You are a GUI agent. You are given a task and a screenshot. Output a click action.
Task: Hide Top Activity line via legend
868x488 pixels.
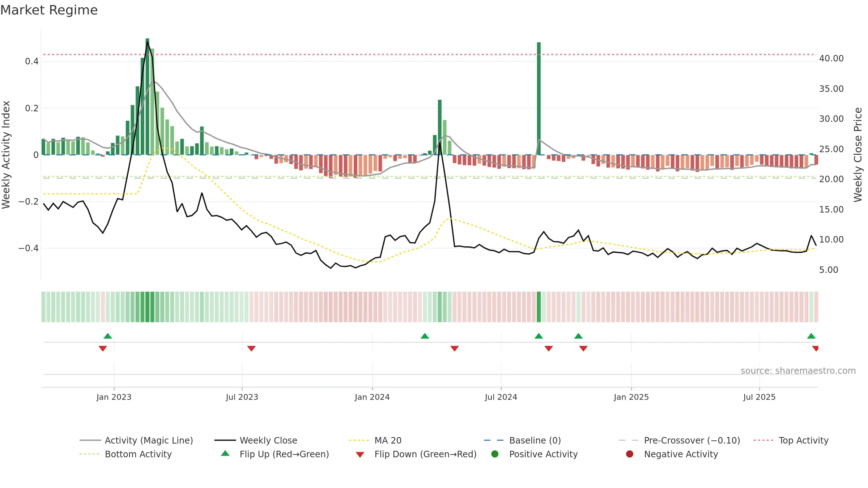tap(791, 440)
